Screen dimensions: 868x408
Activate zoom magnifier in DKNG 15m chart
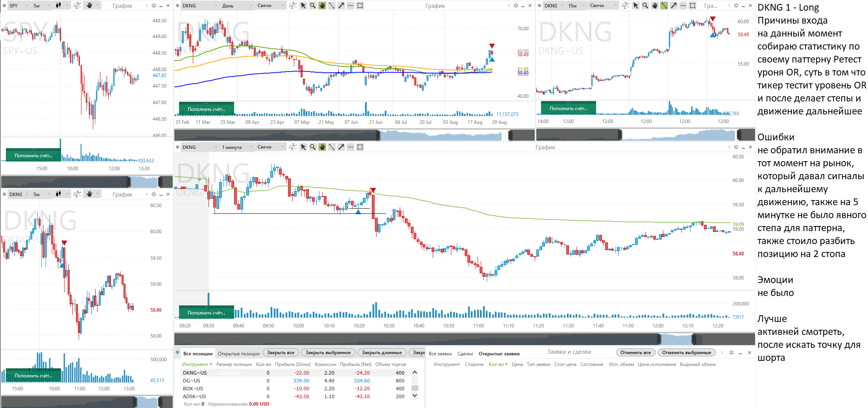tap(645, 6)
